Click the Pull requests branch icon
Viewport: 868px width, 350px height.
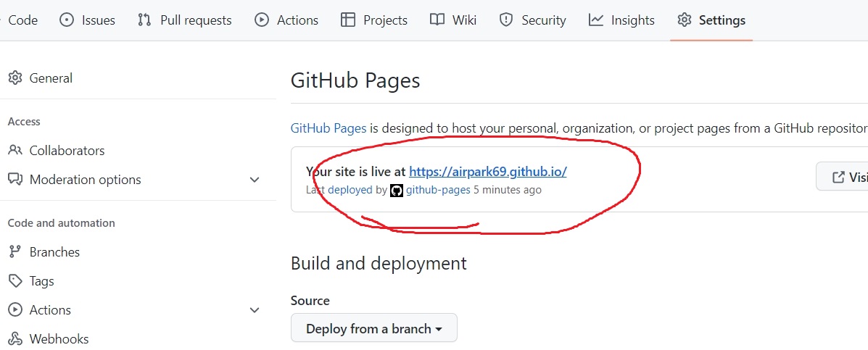point(144,20)
